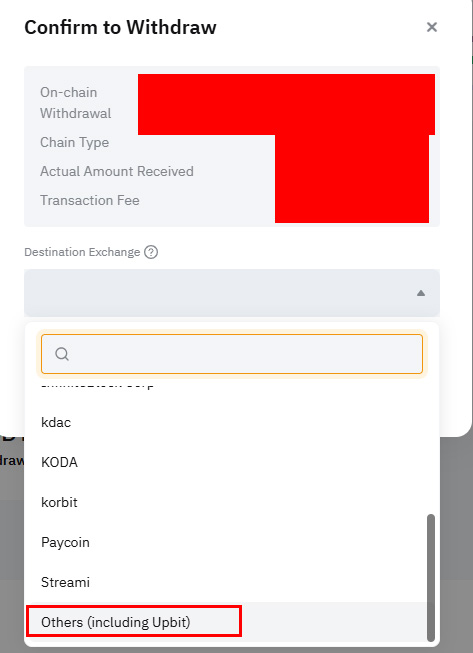The width and height of the screenshot is (473, 653).
Task: Click the Actual Amount Received label
Action: point(117,171)
